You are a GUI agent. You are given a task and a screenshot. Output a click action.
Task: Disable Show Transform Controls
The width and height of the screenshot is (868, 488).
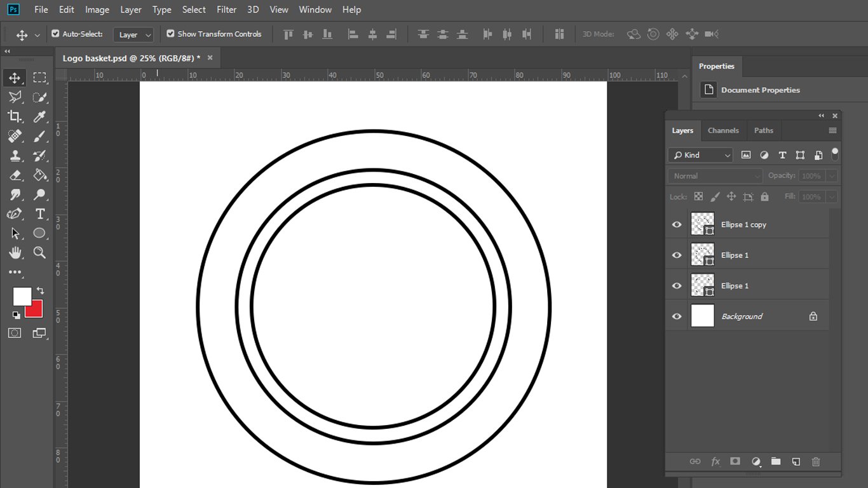tap(170, 34)
